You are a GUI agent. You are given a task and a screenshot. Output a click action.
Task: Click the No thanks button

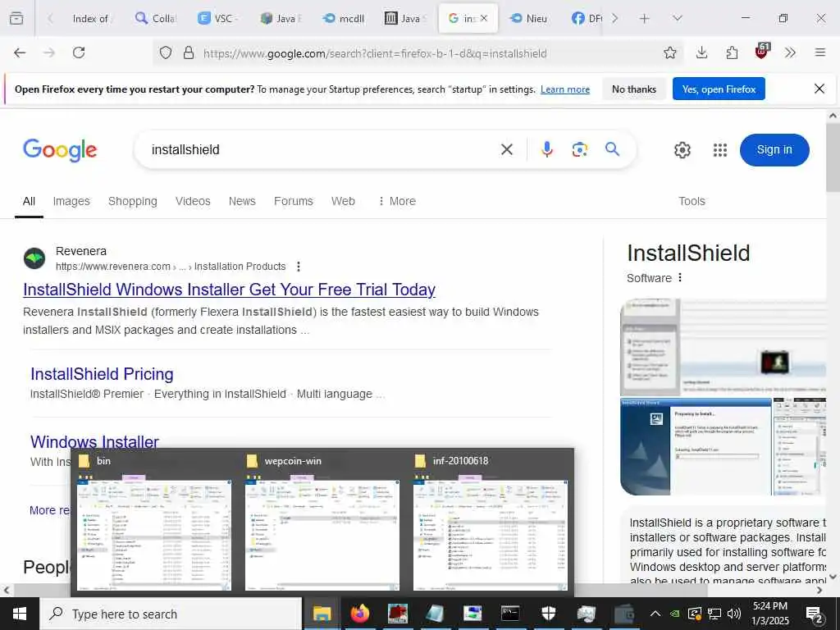[x=634, y=89]
